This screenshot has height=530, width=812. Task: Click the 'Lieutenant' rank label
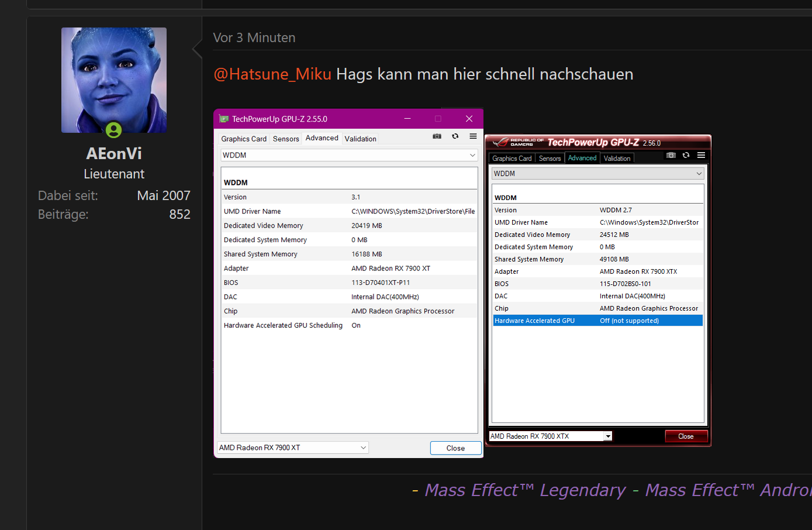(x=114, y=174)
